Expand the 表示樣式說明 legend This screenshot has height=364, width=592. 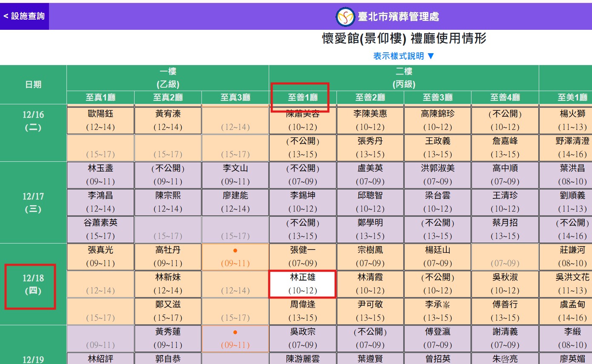[403, 56]
